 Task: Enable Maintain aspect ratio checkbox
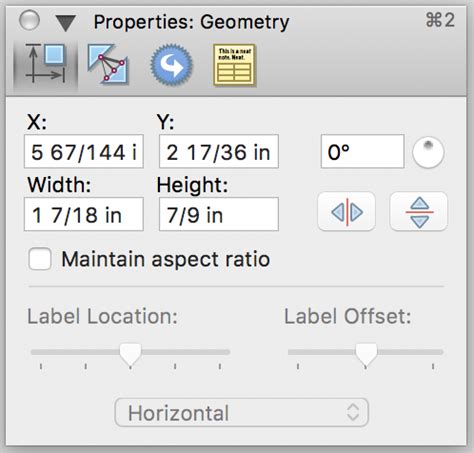point(40,259)
